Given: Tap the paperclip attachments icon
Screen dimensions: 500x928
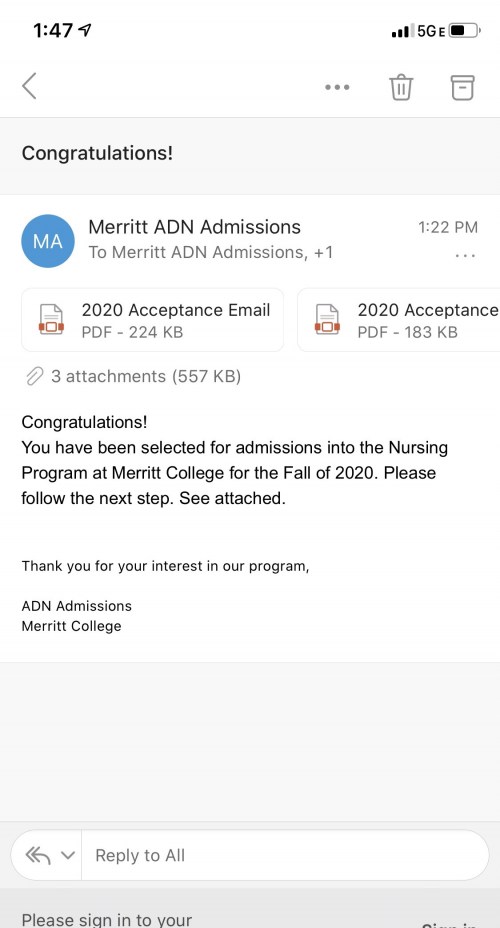Looking at the screenshot, I should (35, 376).
